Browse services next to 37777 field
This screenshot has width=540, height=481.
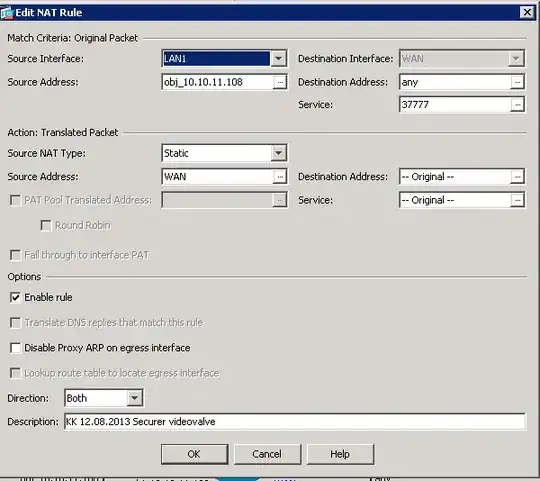[517, 105]
